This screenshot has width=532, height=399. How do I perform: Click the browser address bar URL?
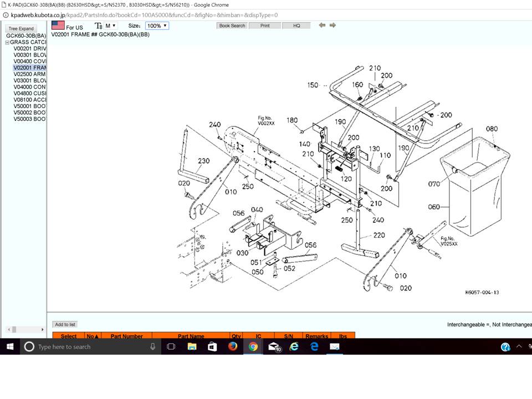(144, 15)
